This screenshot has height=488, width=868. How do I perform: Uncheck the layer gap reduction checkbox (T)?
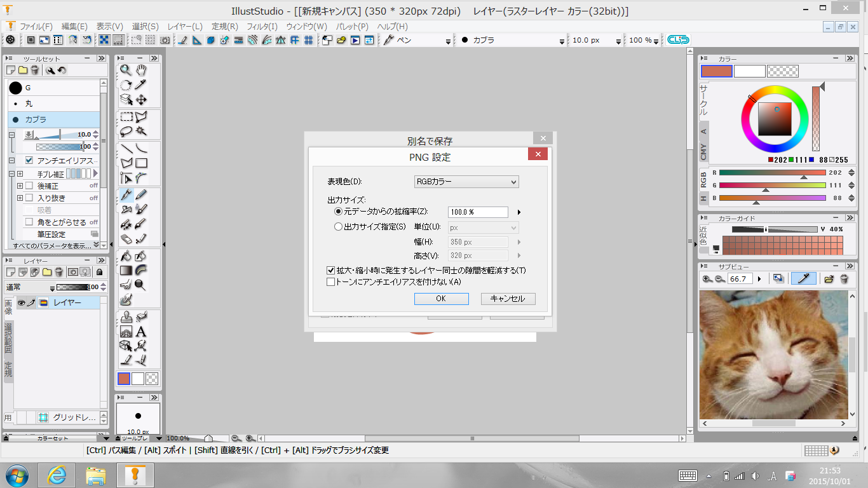(330, 271)
